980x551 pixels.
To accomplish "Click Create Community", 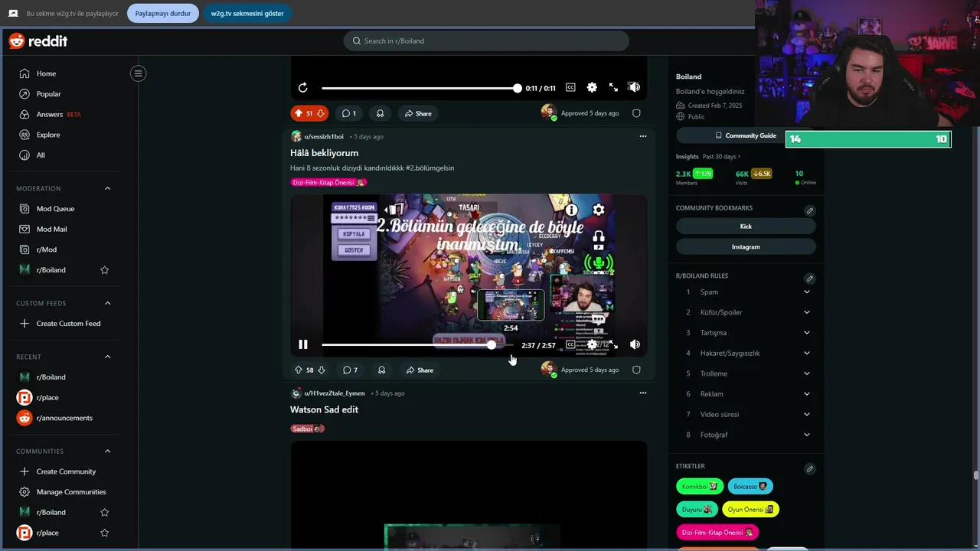I will [66, 471].
